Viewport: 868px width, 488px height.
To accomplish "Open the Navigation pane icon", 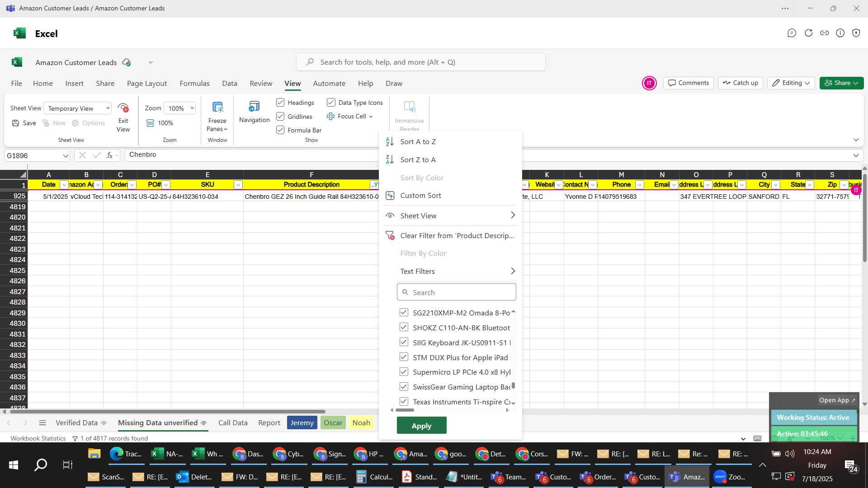I will click(x=254, y=107).
